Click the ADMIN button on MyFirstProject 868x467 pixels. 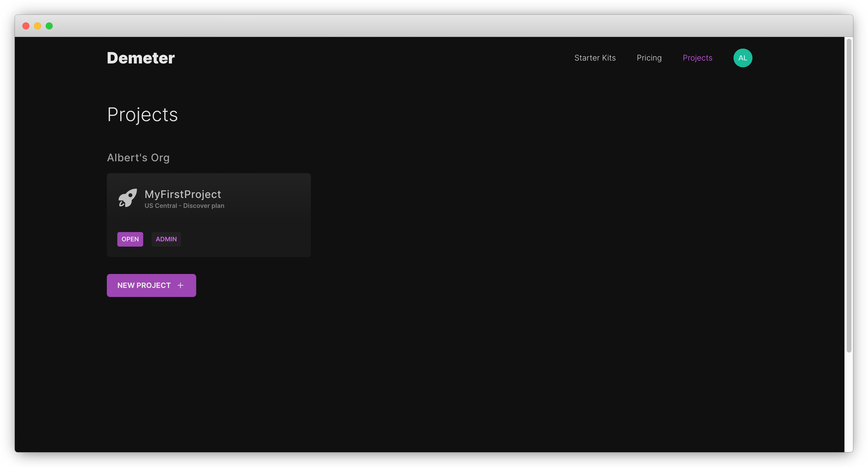click(x=166, y=239)
